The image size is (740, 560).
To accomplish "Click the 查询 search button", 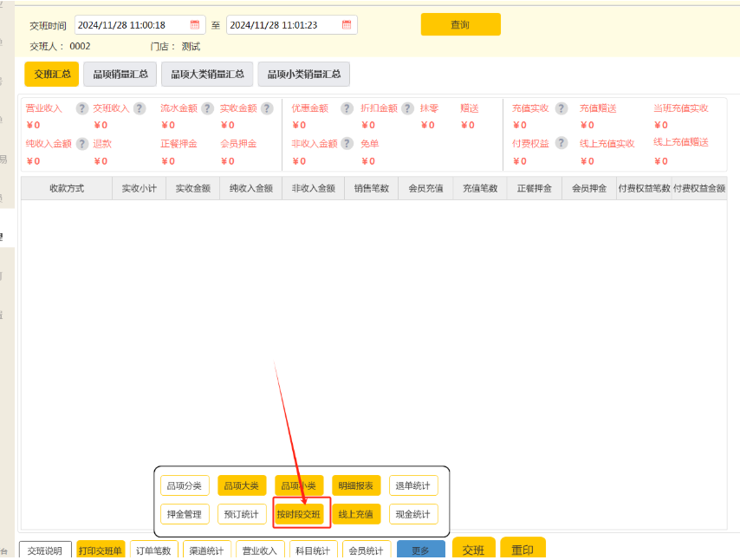I will (461, 24).
